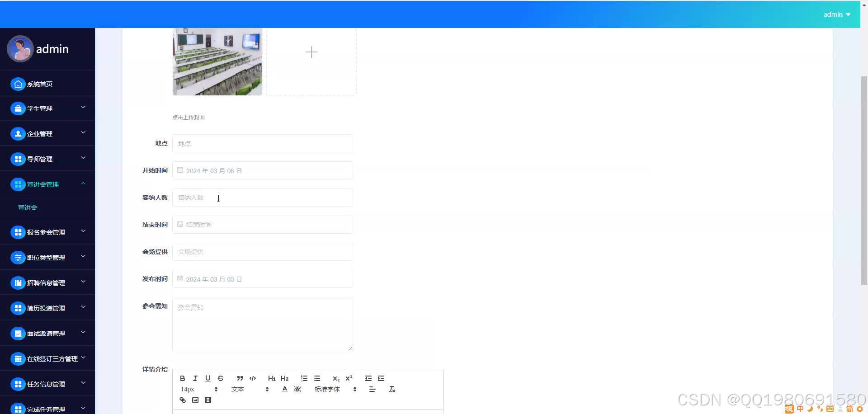Screen dimensions: 868x414
Task: Expand the 学生管理 sidebar menu
Action: pyautogui.click(x=47, y=108)
